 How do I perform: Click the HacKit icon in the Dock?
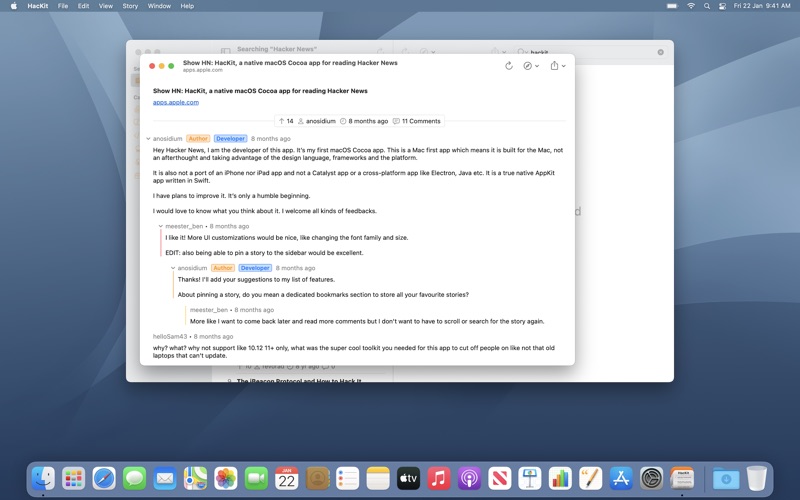click(x=682, y=479)
